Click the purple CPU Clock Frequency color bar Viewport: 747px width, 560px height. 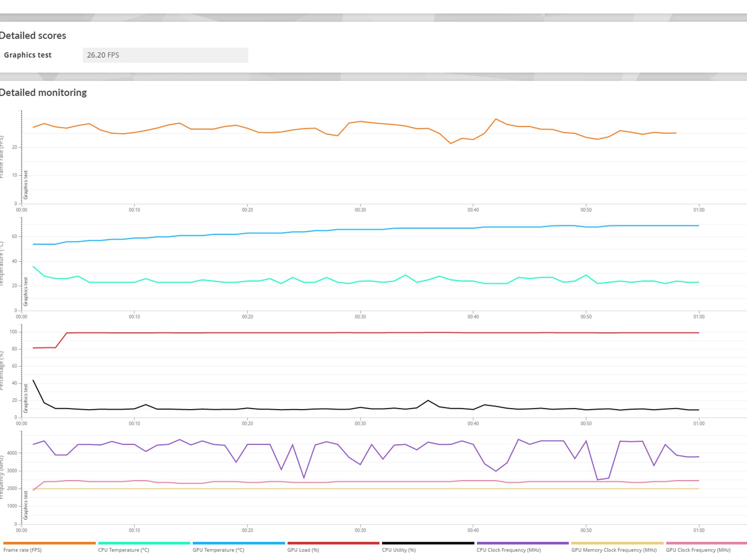point(523,543)
